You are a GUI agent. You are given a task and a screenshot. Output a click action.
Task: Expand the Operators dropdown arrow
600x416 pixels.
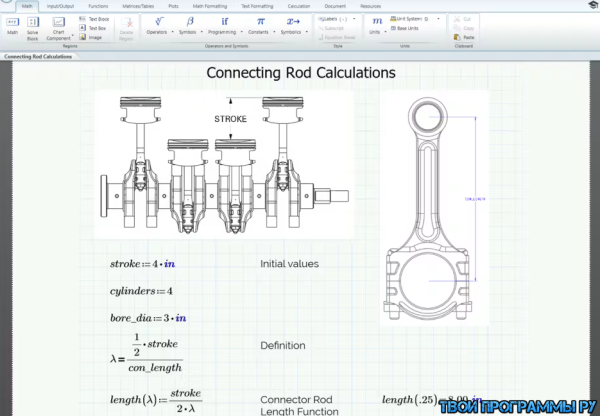click(173, 32)
